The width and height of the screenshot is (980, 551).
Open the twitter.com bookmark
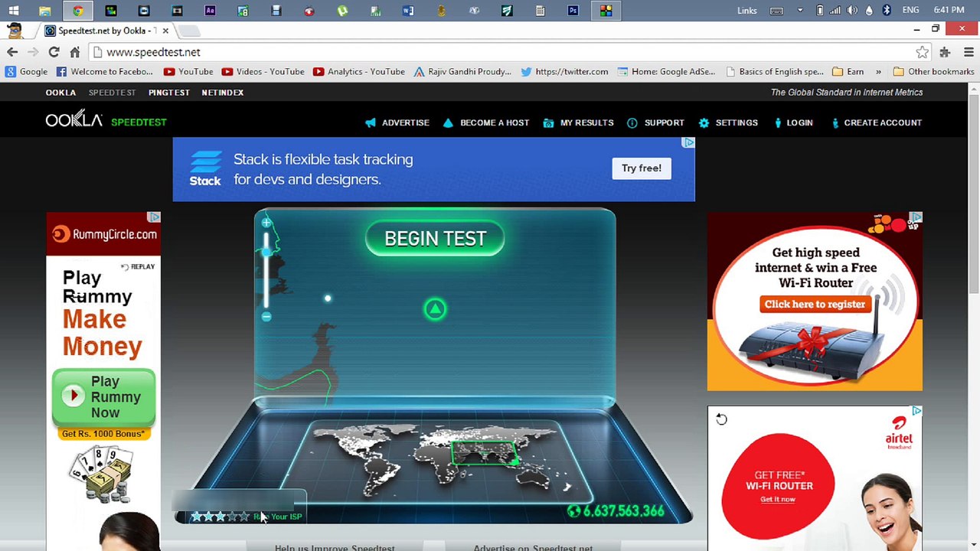click(564, 71)
